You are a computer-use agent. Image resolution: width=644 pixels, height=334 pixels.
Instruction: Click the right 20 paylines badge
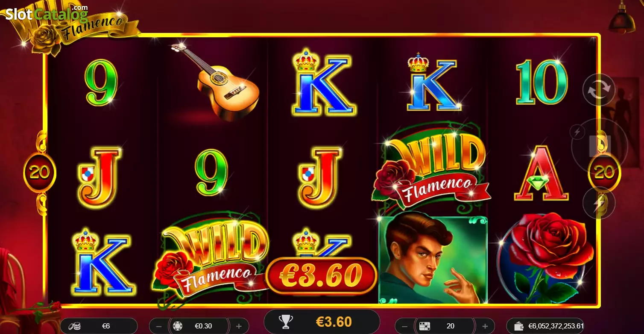click(605, 172)
